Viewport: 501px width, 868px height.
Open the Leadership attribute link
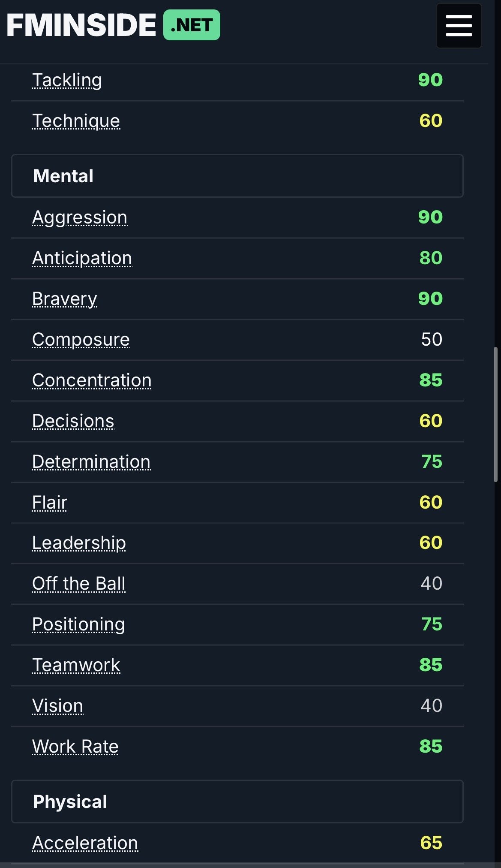pos(79,543)
